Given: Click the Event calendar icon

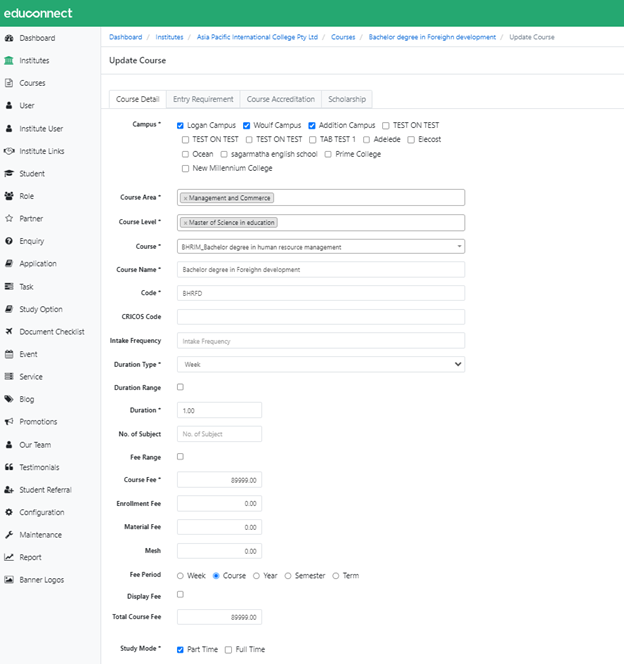Looking at the screenshot, I should coord(9,354).
